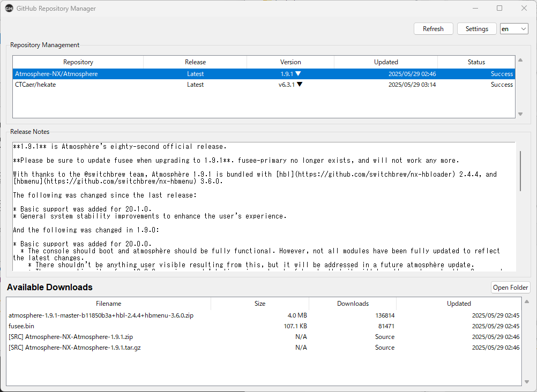Open Folder for available downloads
The image size is (537, 392).
pyautogui.click(x=510, y=287)
